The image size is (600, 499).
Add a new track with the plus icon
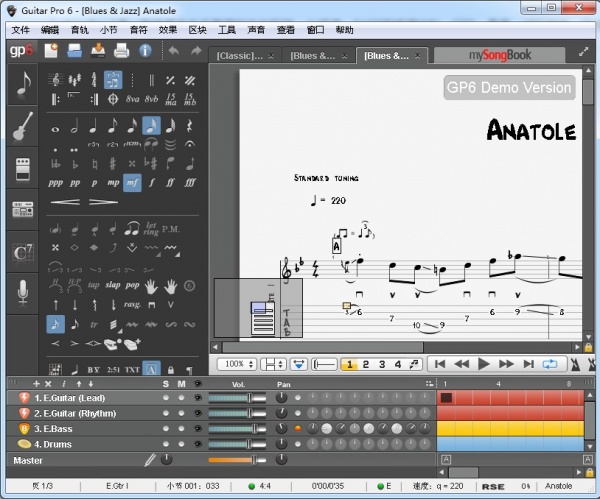(36, 384)
